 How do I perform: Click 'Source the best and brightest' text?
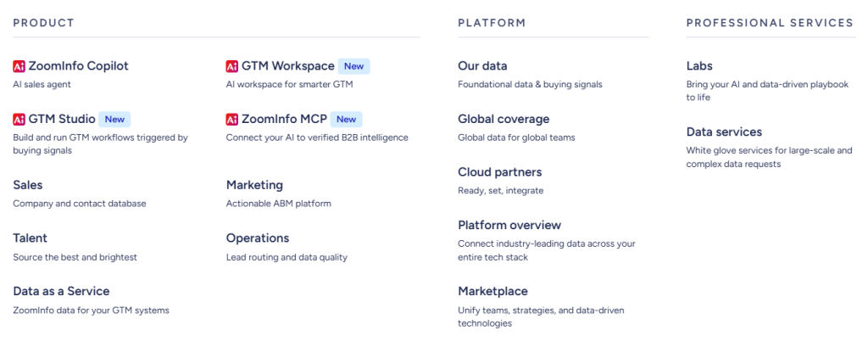75,257
